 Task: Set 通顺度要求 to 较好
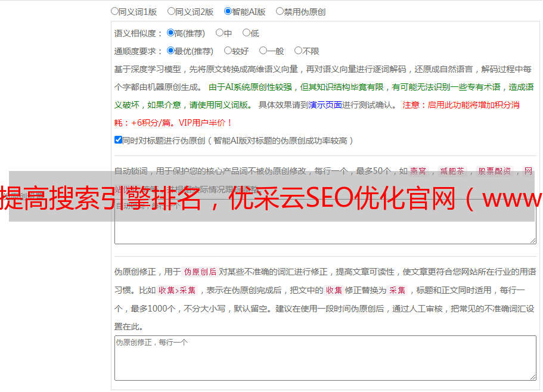tap(228, 51)
